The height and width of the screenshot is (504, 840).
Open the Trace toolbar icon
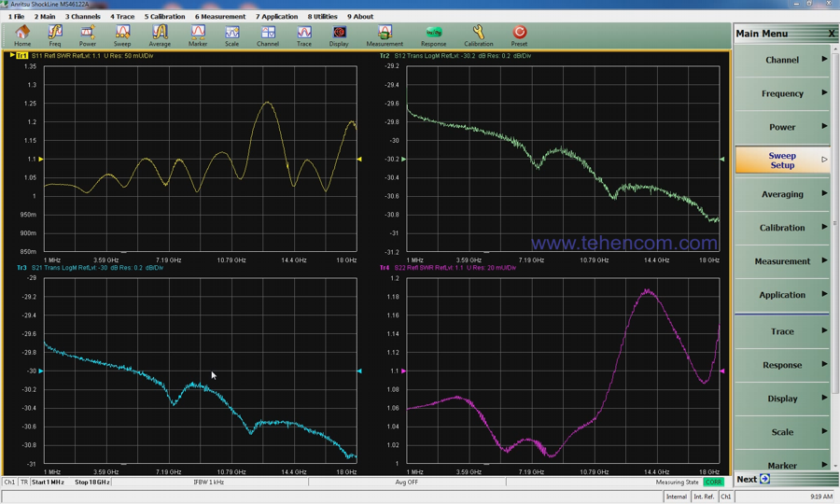(x=303, y=35)
